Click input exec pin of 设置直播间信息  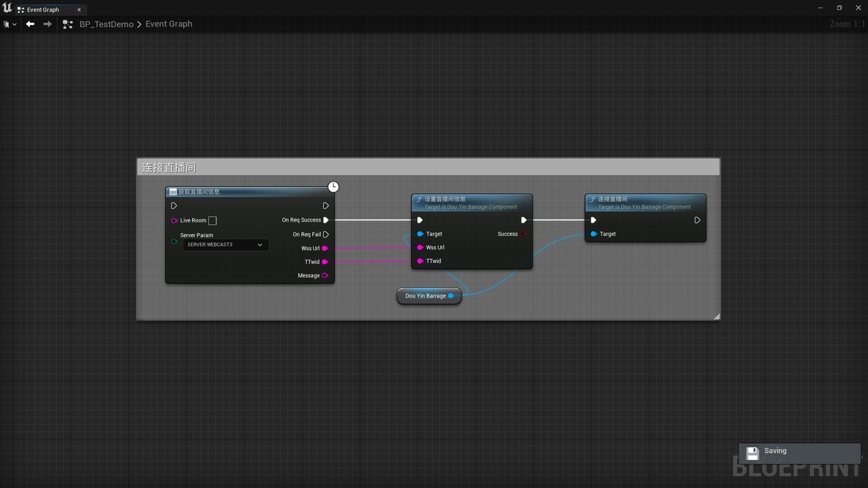tap(420, 220)
